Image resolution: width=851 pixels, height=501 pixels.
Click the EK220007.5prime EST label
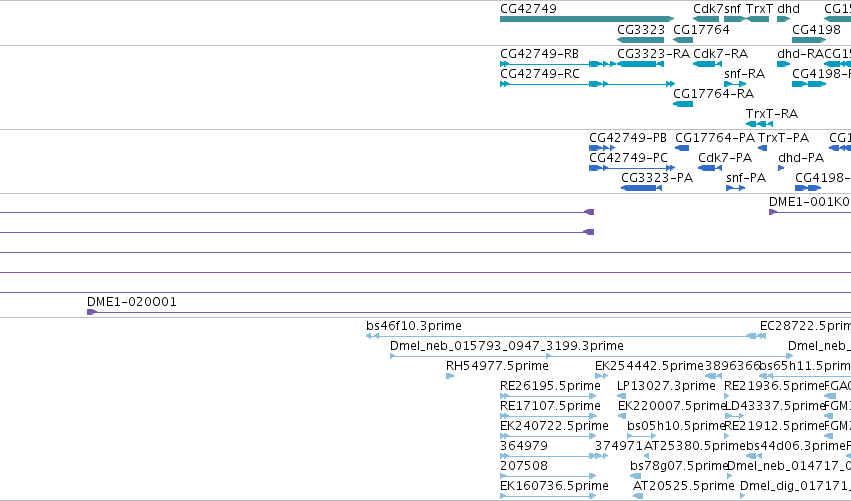pyautogui.click(x=672, y=406)
